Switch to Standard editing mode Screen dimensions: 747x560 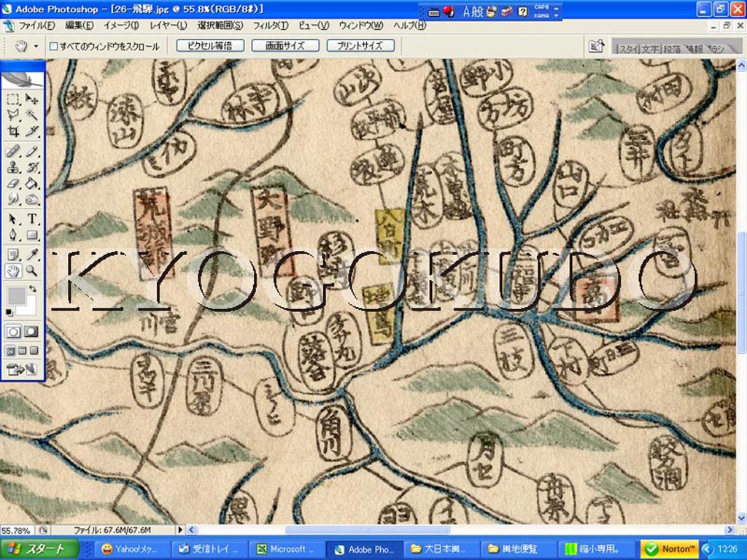coord(13,332)
